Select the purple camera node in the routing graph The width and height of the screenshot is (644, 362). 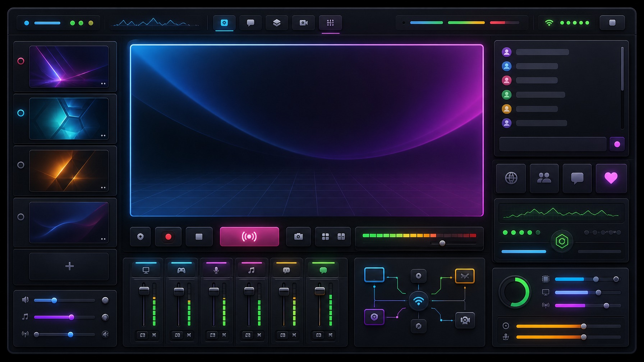[x=374, y=317]
